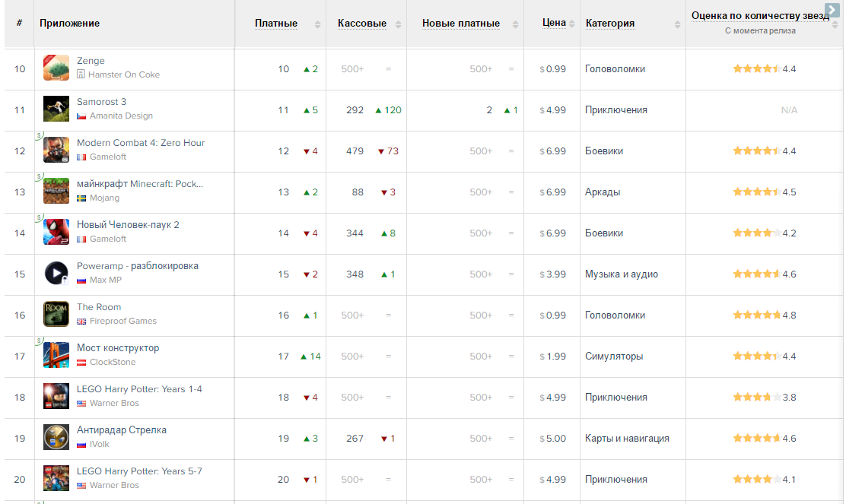846x504 pixels.
Task: Sort by Категория column arrows
Action: (x=677, y=24)
